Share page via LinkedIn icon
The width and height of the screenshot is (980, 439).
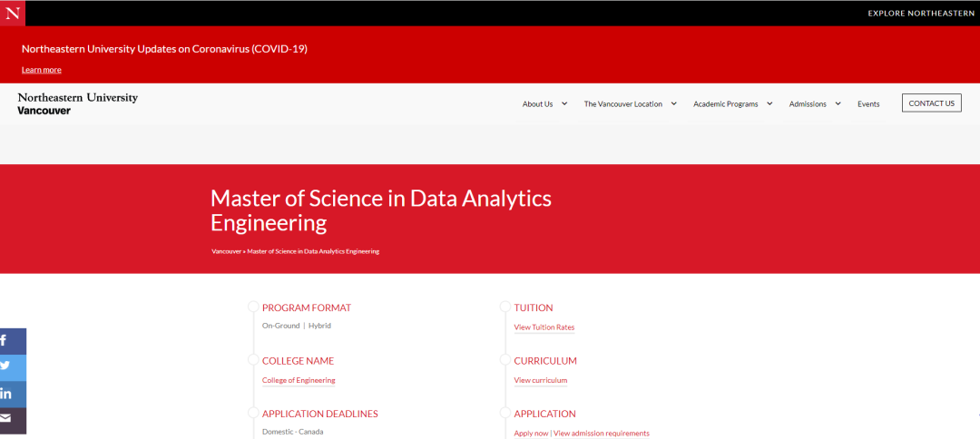pos(13,394)
